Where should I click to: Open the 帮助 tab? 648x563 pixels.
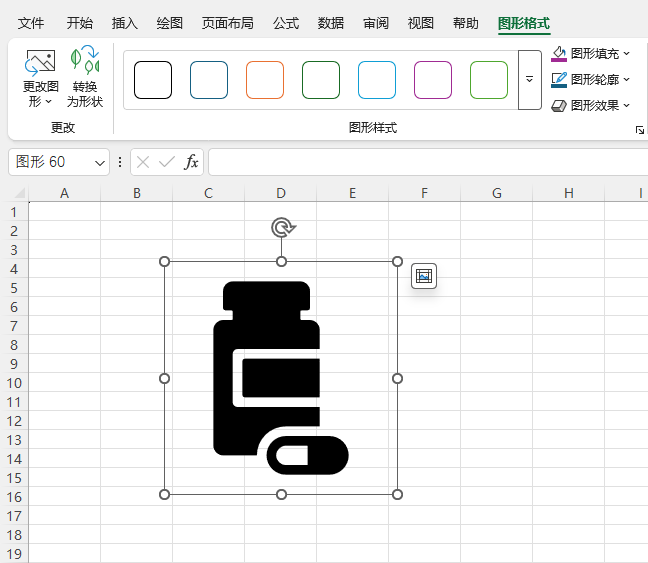[465, 23]
